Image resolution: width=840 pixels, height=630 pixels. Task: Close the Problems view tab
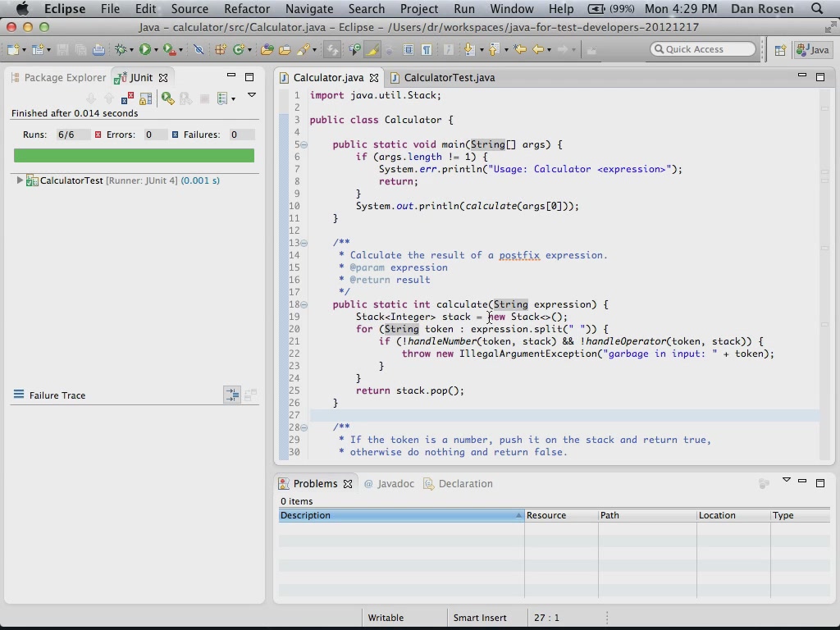(348, 484)
